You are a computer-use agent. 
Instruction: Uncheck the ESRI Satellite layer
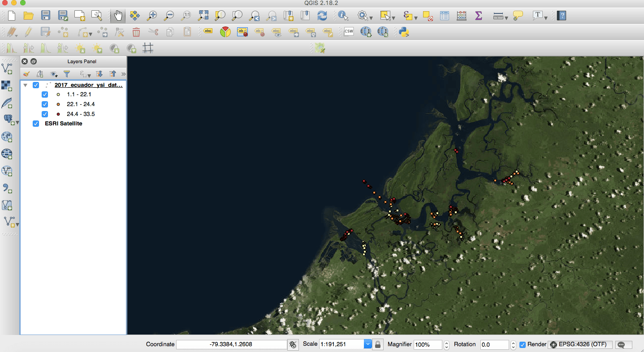click(x=35, y=124)
